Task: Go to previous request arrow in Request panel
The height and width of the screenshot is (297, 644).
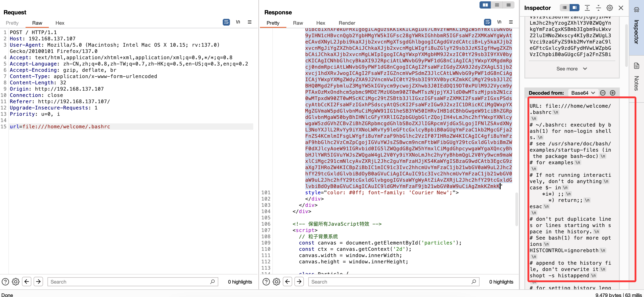Action: click(27, 282)
